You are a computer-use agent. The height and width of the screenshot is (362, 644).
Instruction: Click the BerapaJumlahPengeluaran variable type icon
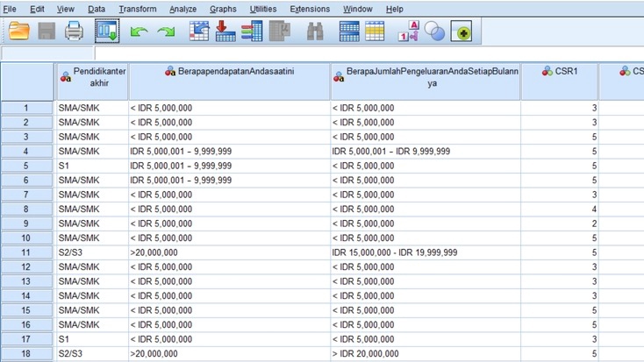point(339,77)
